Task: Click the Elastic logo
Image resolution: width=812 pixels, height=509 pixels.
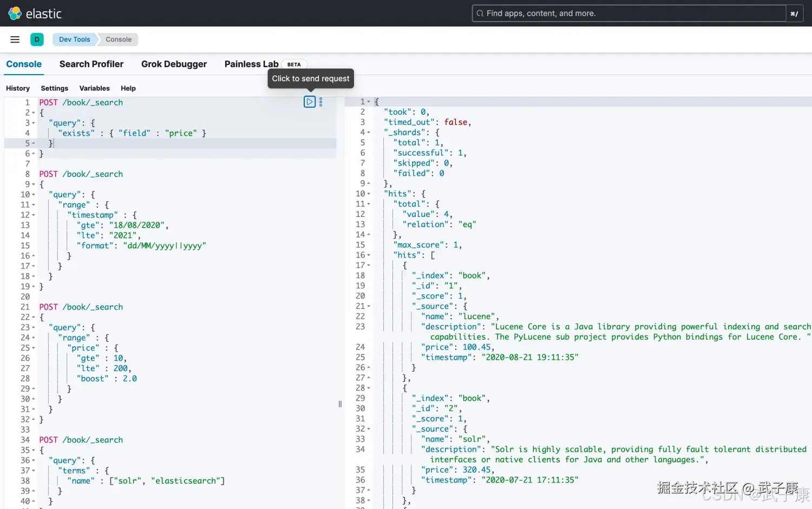Action: tap(15, 14)
